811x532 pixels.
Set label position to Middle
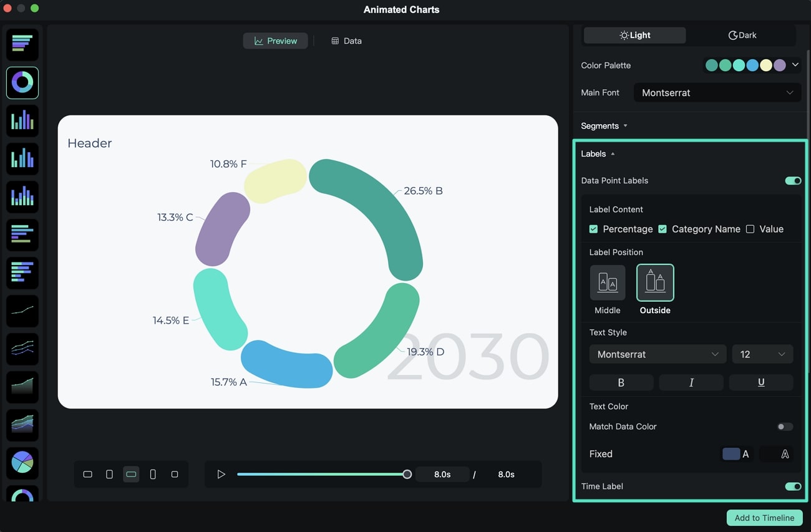tap(608, 283)
